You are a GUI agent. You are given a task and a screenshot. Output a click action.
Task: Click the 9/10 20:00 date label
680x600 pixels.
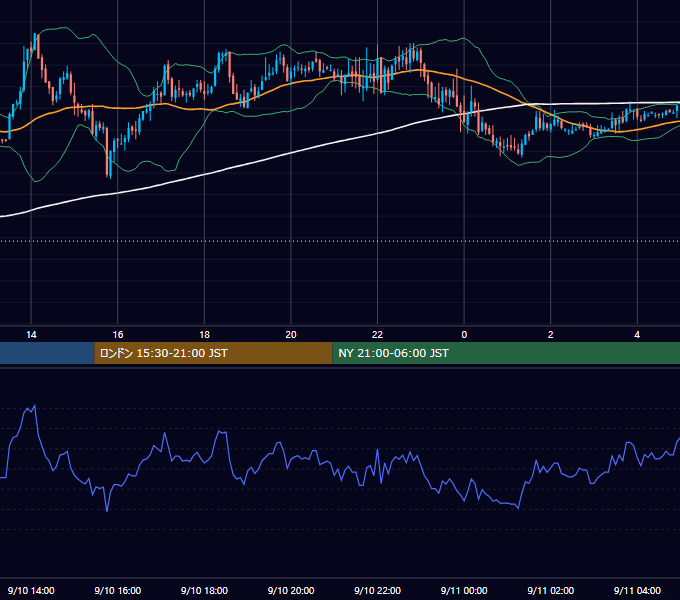pyautogui.click(x=291, y=590)
